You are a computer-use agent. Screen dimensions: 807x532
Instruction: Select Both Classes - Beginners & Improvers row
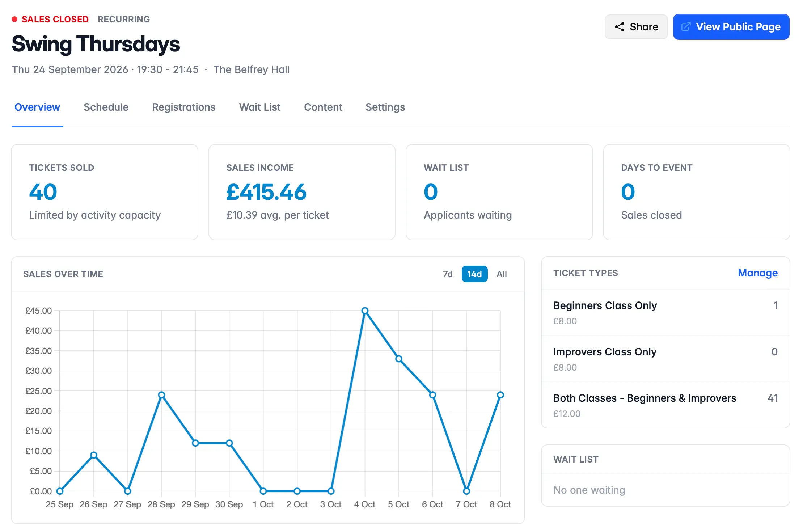(x=665, y=405)
